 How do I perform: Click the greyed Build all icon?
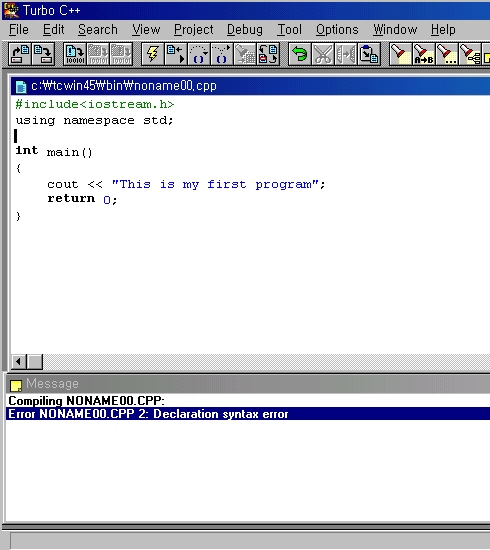[121, 55]
